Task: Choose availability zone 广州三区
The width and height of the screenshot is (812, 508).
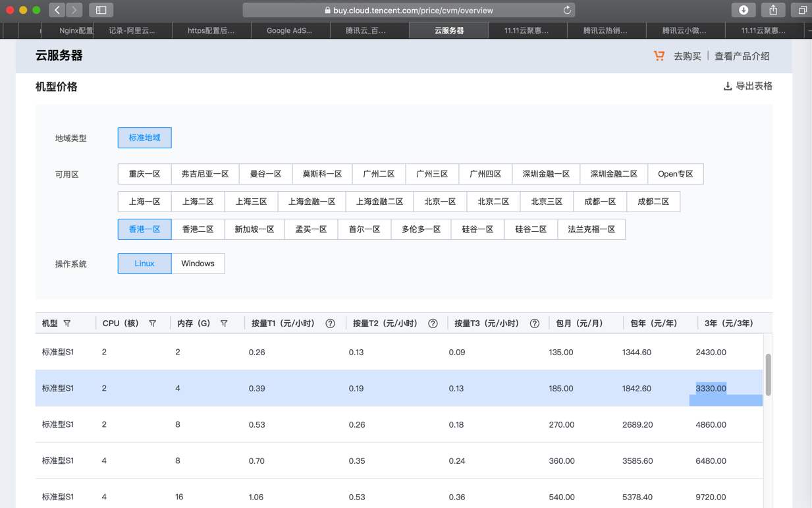Action: tap(432, 174)
